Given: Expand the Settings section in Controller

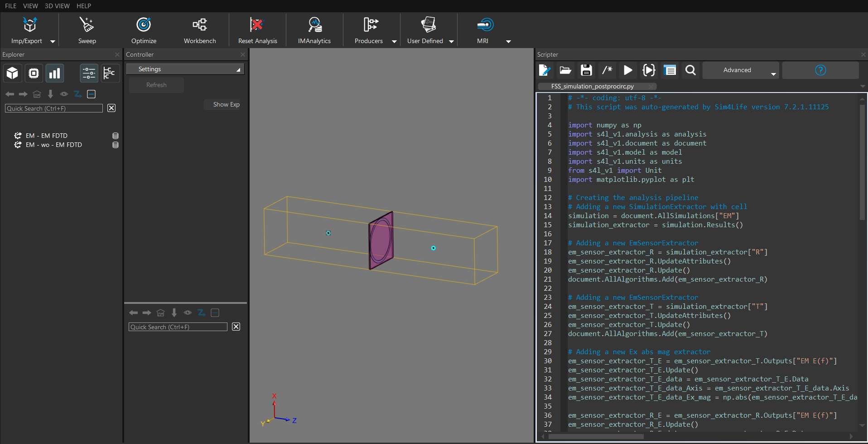Looking at the screenshot, I should coord(185,69).
